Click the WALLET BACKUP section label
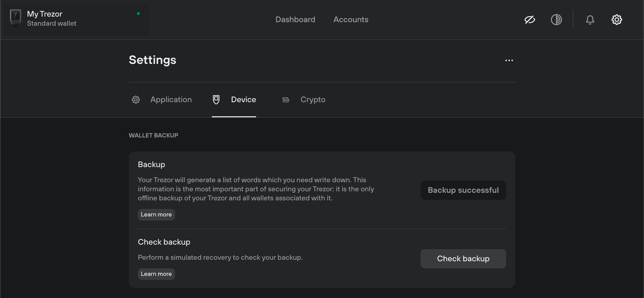Viewport: 644px width, 298px height. tap(153, 135)
